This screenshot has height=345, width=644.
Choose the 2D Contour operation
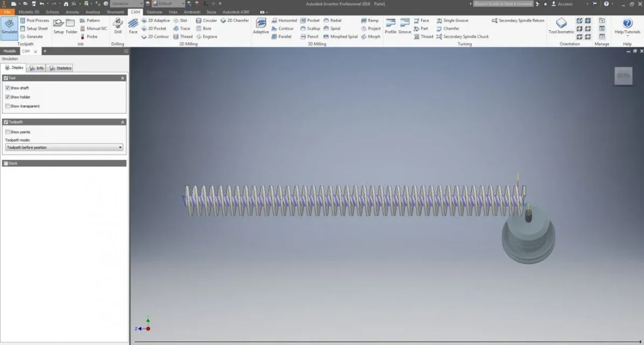[x=155, y=37]
